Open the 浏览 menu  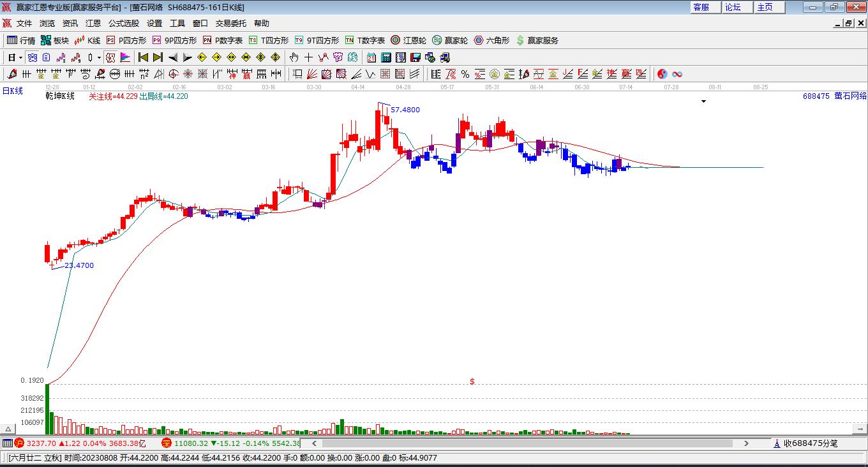47,24
